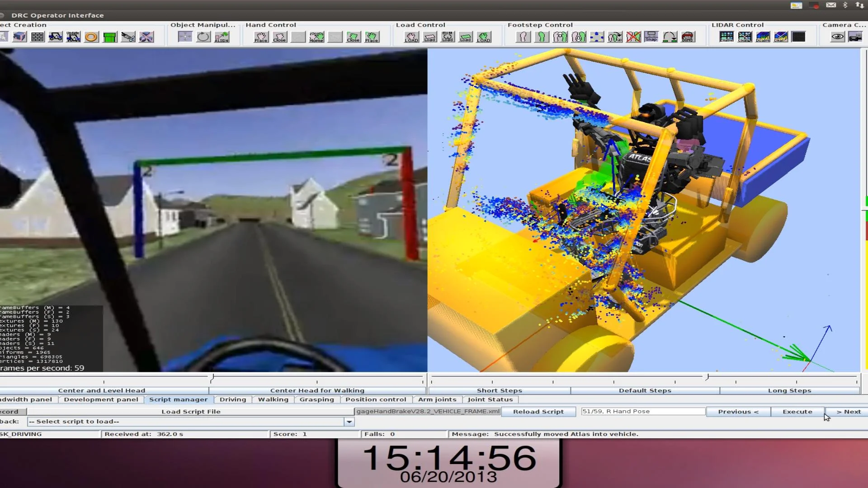Toggle footstep Snap icon
The width and height of the screenshot is (868, 488).
pyautogui.click(x=651, y=37)
